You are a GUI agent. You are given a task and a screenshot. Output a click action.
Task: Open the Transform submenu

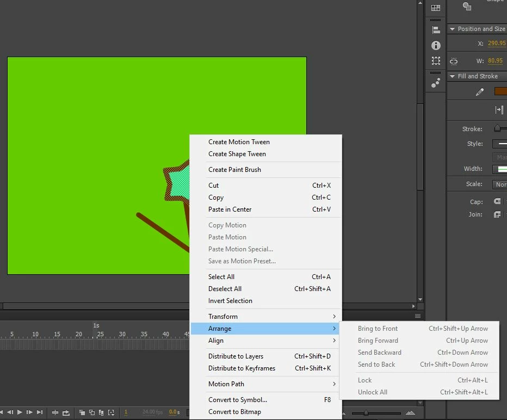click(265, 317)
